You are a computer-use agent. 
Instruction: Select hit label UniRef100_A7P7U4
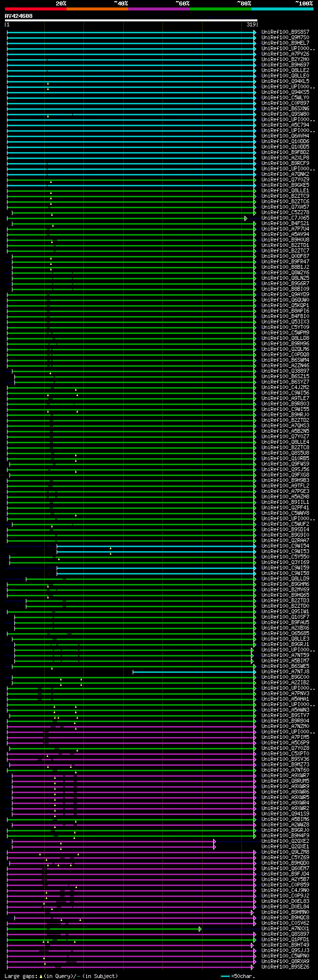(285, 229)
